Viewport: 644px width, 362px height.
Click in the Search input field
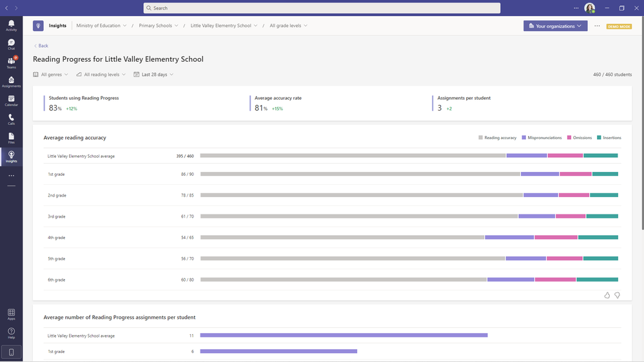(x=322, y=8)
